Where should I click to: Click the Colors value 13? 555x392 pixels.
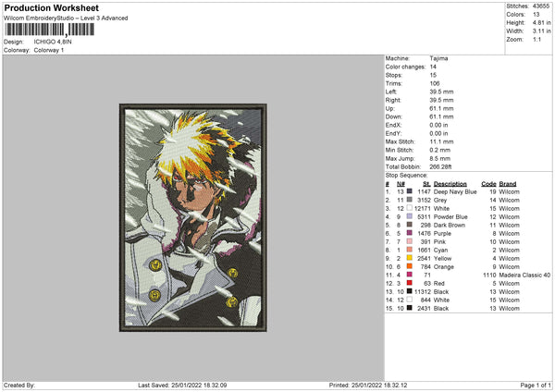pos(536,15)
